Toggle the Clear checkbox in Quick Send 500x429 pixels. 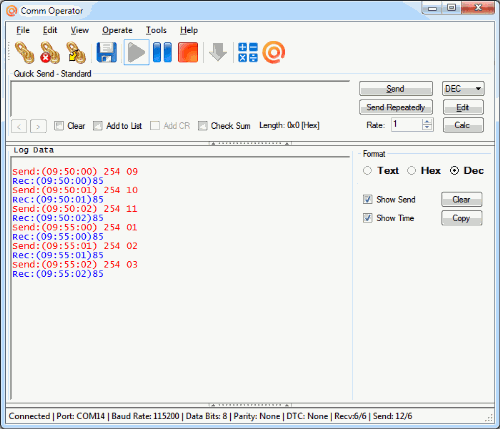[x=59, y=126]
